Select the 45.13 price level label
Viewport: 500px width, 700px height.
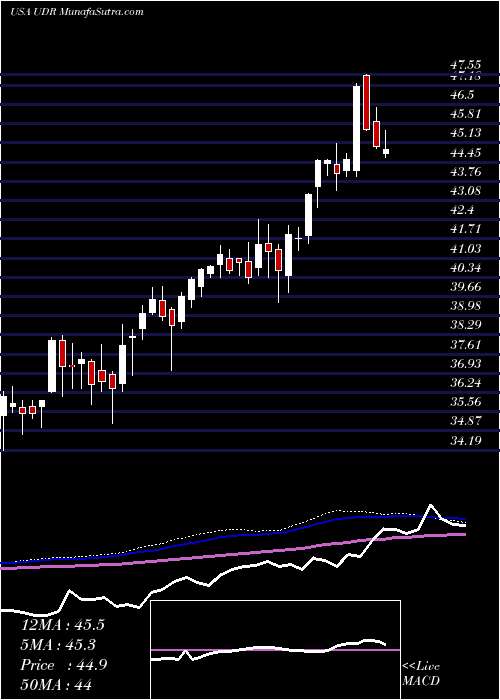tap(466, 133)
